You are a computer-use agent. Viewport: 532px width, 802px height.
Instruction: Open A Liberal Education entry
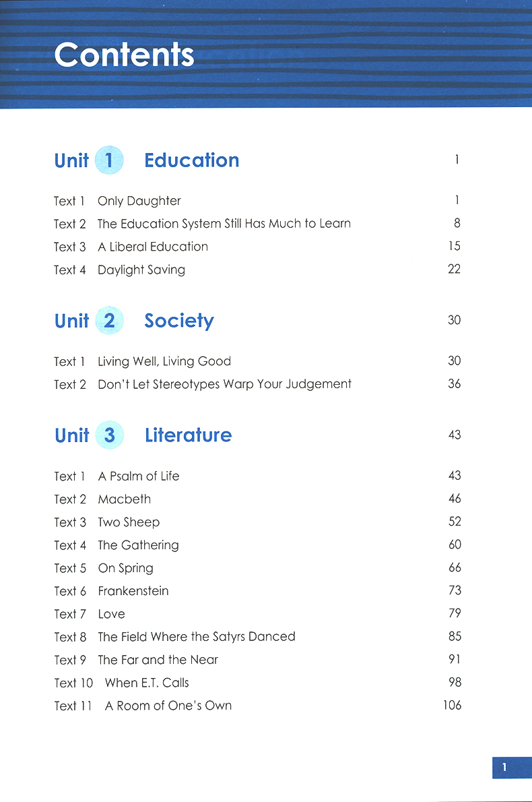152,247
